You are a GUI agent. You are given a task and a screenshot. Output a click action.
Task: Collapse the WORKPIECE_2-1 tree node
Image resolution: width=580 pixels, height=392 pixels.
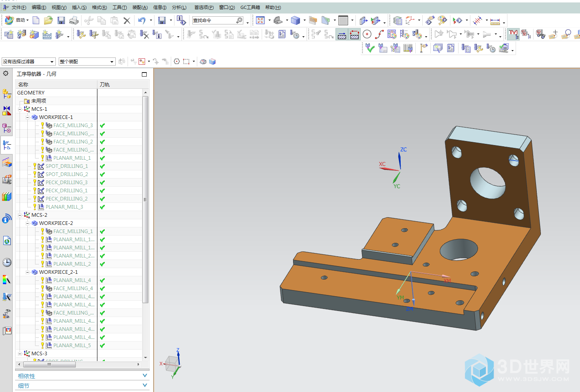click(28, 272)
